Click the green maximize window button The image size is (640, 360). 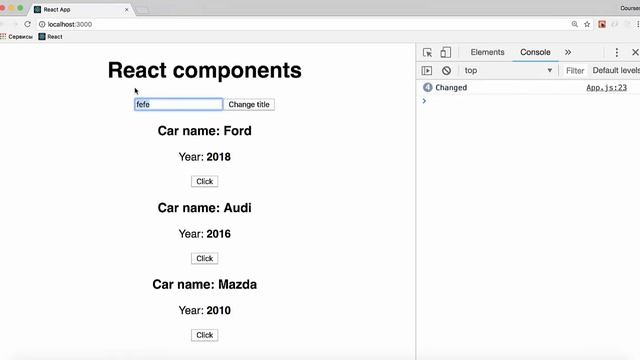[x=20, y=8]
